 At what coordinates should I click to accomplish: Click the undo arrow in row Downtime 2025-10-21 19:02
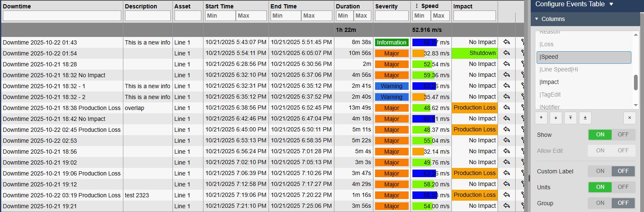[506, 162]
